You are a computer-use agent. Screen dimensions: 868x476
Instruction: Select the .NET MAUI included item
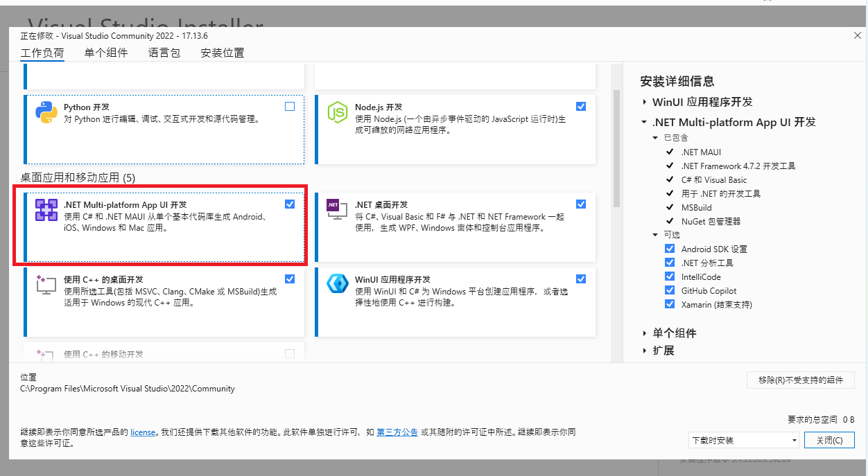[702, 152]
